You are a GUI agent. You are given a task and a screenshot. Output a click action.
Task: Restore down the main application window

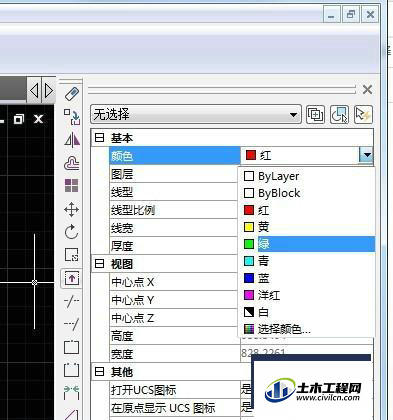pyautogui.click(x=351, y=15)
